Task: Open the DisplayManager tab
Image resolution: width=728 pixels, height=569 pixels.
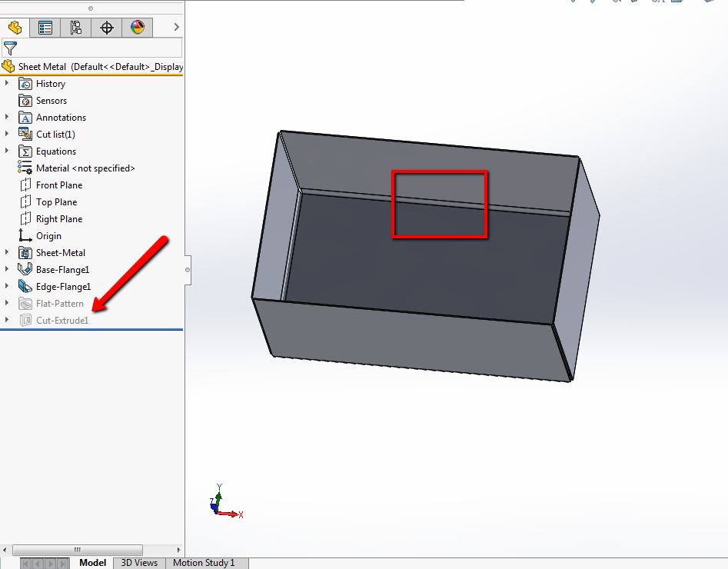Action: pos(138,28)
